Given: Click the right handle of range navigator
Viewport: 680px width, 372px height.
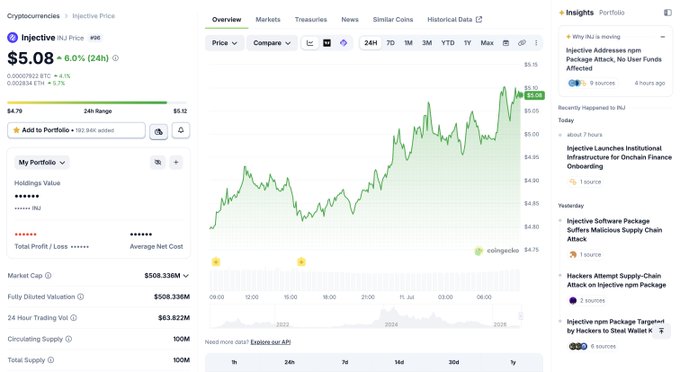Looking at the screenshot, I should coord(520,316).
